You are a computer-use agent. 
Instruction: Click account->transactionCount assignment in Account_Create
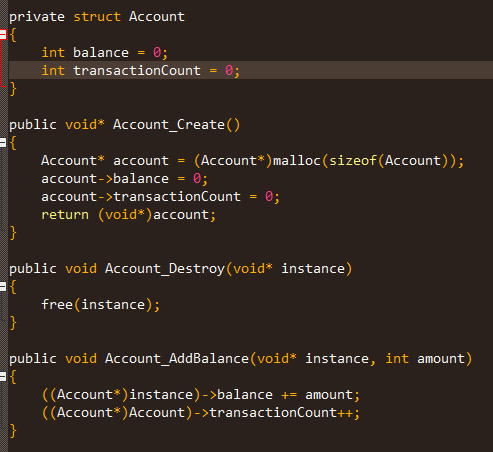(161, 197)
